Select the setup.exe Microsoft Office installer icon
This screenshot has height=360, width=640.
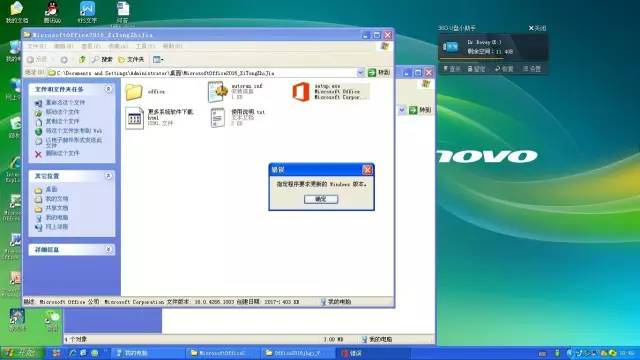pyautogui.click(x=301, y=91)
